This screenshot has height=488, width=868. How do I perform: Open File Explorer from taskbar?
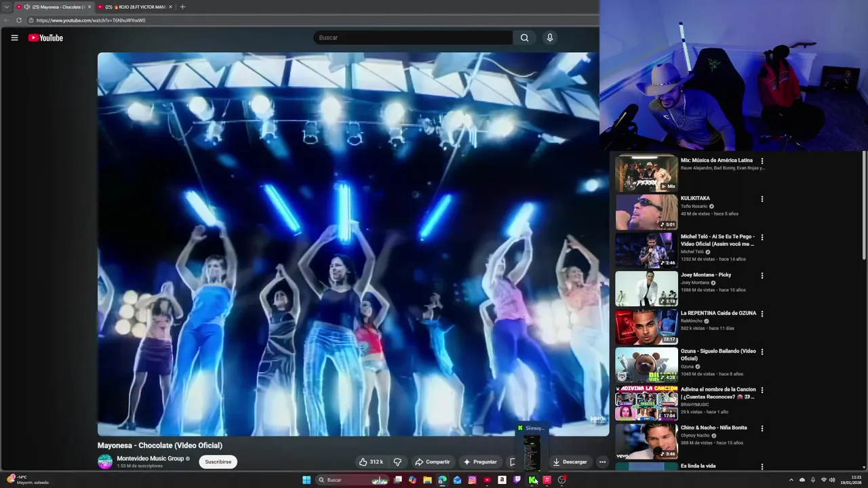[427, 480]
